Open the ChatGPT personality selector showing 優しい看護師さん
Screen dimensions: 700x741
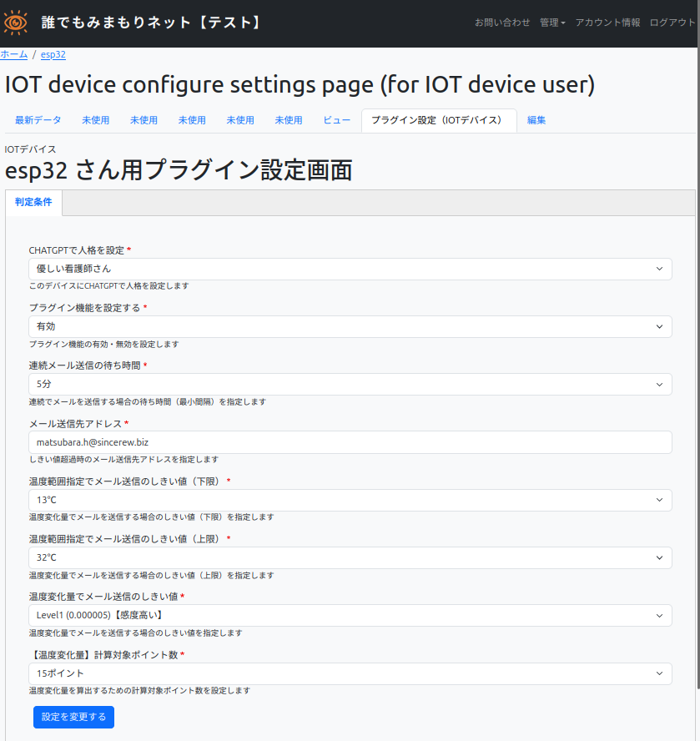point(350,269)
